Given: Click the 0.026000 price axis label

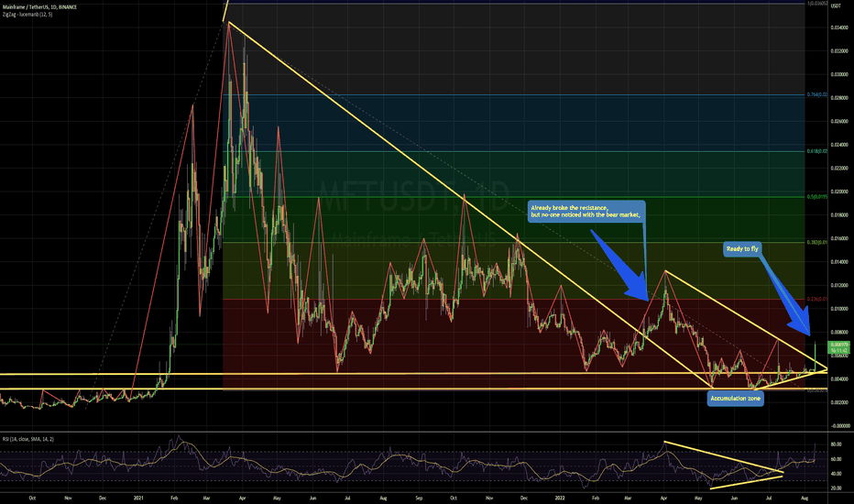Looking at the screenshot, I should [x=839, y=122].
